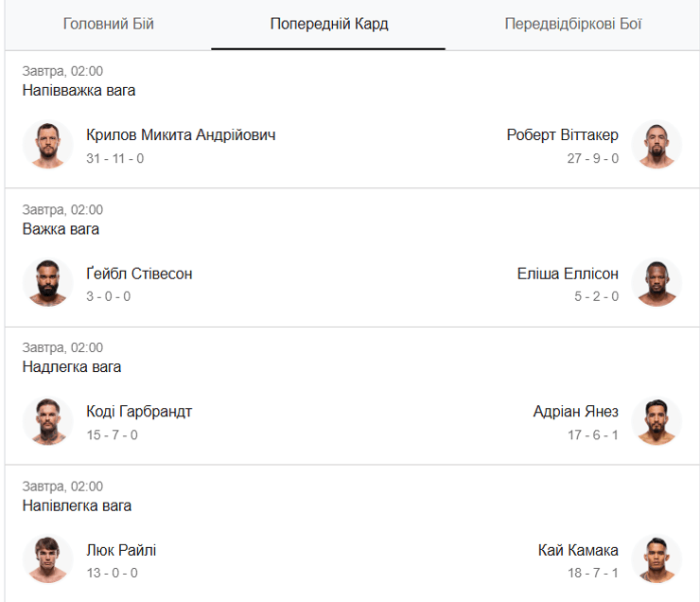Switch to the Головний Бій tab
Viewport: 700px width, 602px height.
point(108,24)
